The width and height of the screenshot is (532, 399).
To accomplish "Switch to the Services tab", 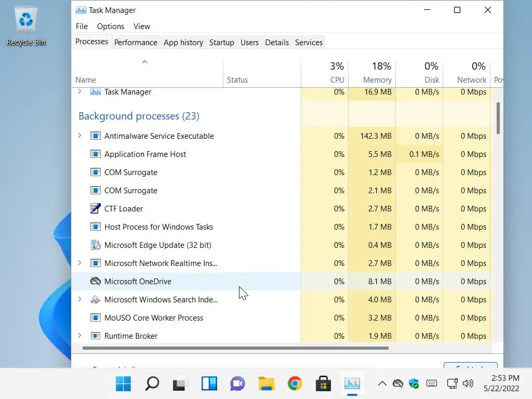I will [309, 43].
